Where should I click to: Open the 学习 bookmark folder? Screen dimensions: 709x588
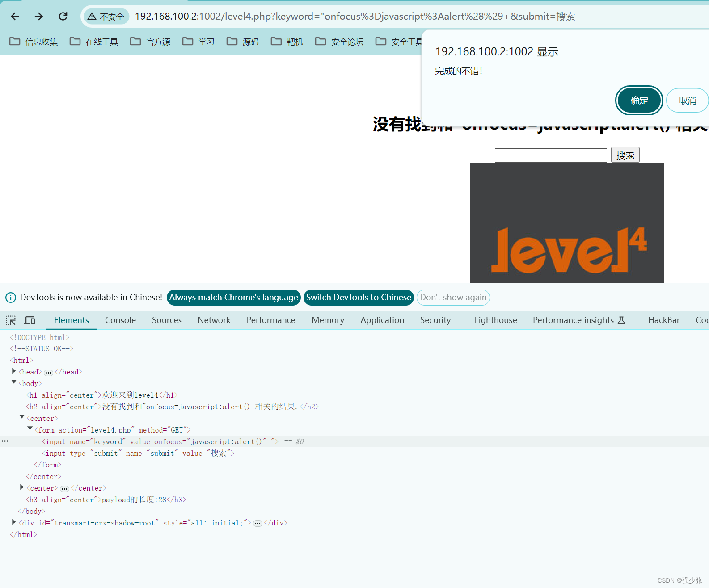click(x=198, y=42)
